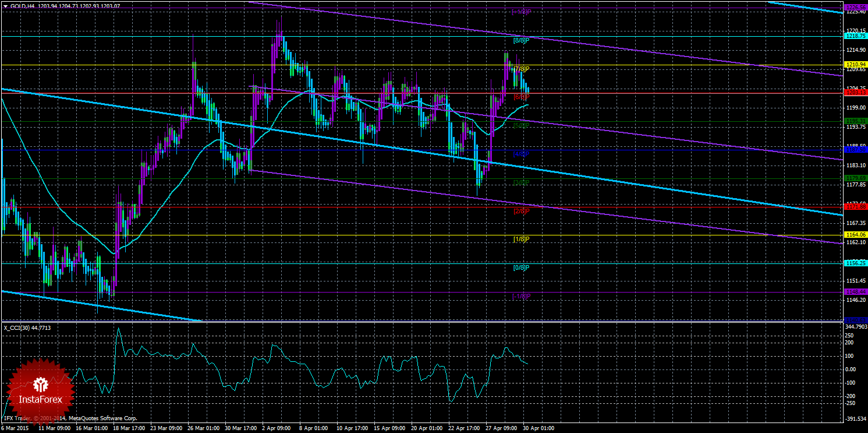Click the 10 Apr 17:00 time label
Viewport: 868px width, 433px height.
click(x=352, y=428)
